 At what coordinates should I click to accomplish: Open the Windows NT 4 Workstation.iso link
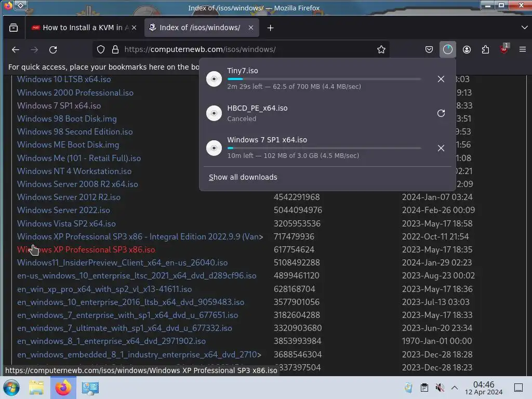(74, 171)
